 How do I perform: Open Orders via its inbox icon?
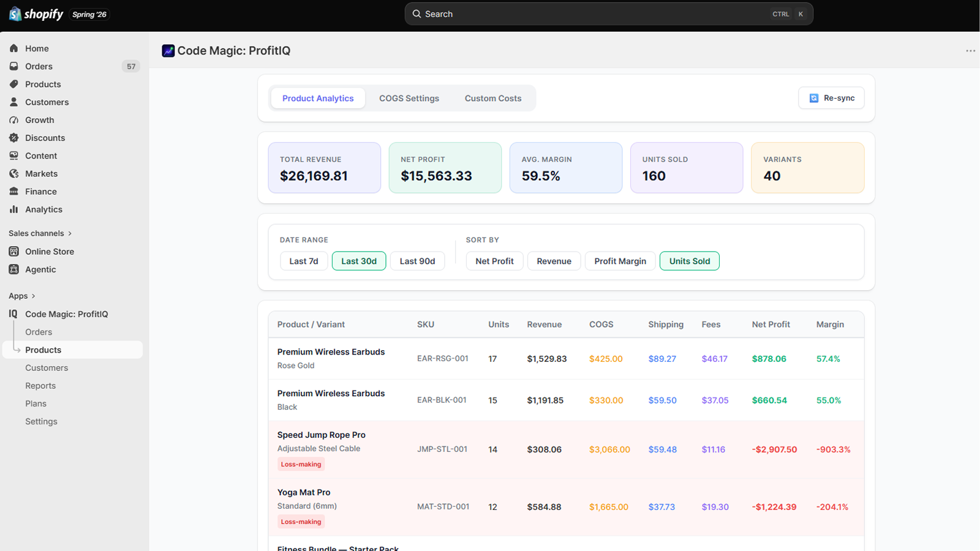(x=13, y=66)
